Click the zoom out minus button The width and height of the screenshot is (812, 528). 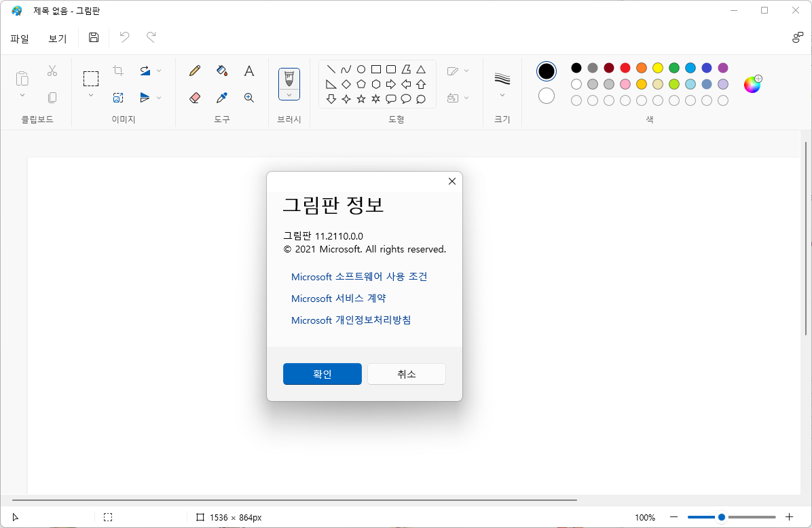pyautogui.click(x=673, y=517)
